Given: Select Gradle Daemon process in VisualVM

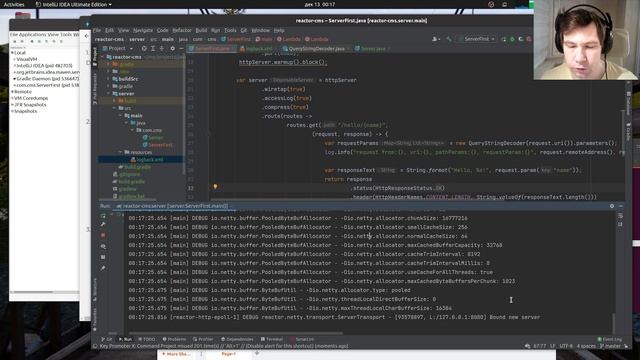Looking at the screenshot, I should coord(47,78).
